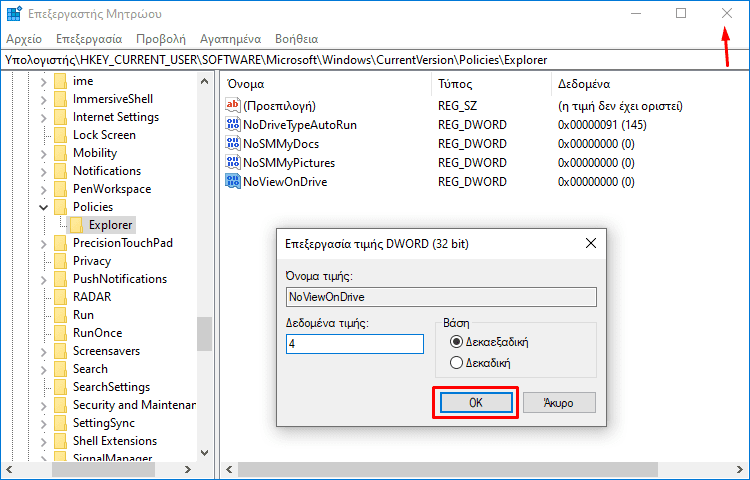750x480 pixels.
Task: Expand the ImmersiveShell tree node
Action: pos(44,100)
